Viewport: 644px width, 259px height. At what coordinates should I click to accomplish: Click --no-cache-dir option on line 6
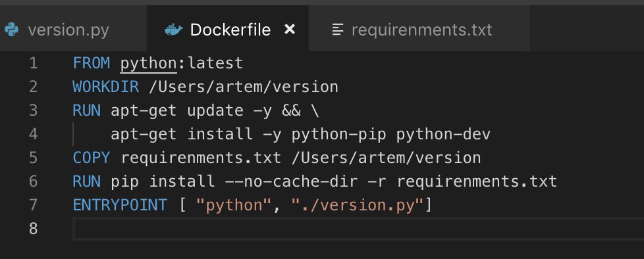point(292,181)
